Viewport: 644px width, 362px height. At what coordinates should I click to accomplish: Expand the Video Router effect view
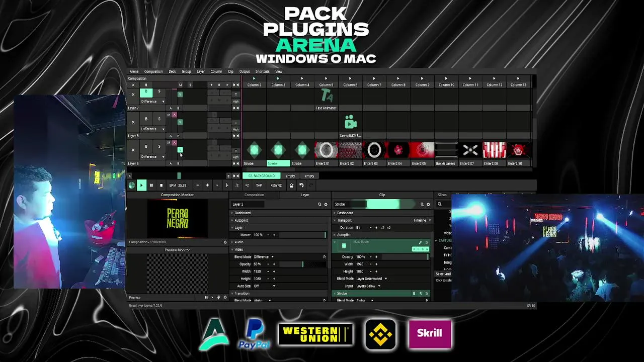click(420, 243)
